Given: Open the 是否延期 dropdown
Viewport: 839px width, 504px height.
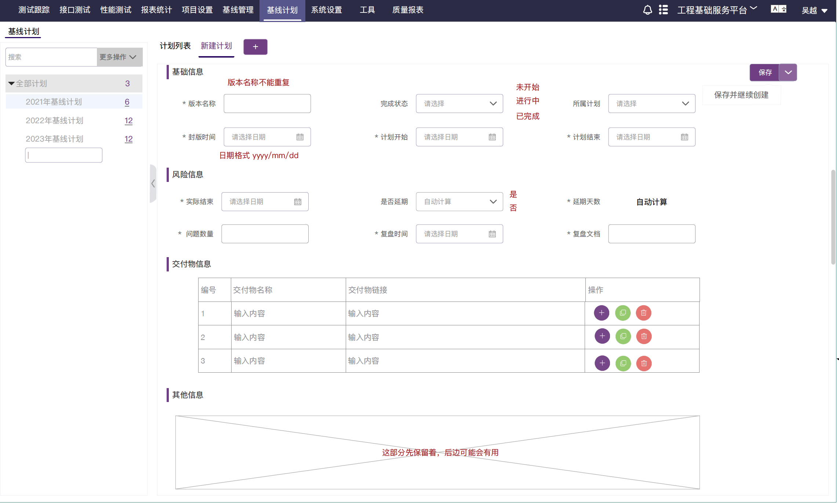Looking at the screenshot, I should click(459, 202).
